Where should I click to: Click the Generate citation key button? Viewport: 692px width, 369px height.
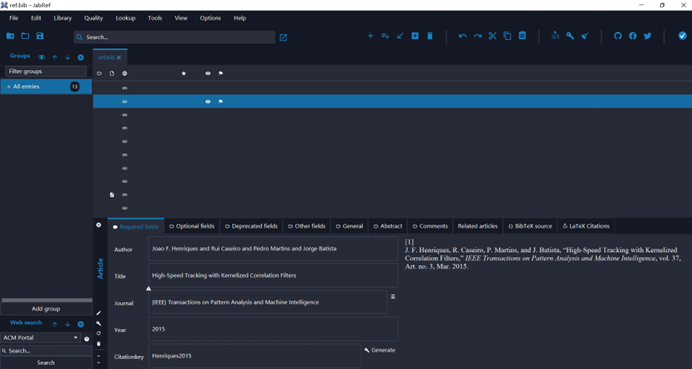(x=380, y=350)
